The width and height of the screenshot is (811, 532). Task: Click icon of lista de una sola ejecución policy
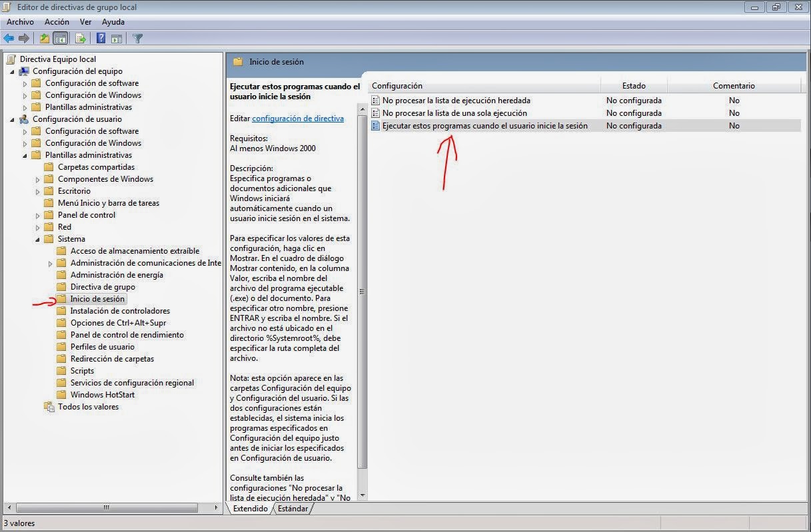(x=376, y=113)
